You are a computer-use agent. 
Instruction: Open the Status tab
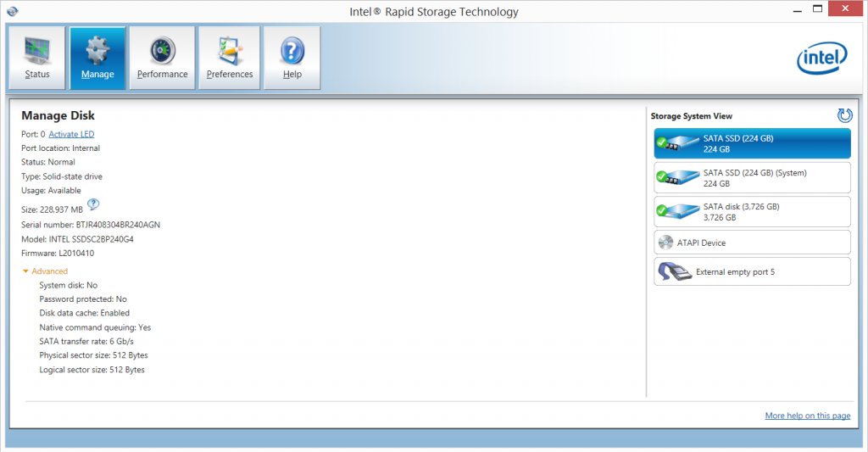point(37,58)
